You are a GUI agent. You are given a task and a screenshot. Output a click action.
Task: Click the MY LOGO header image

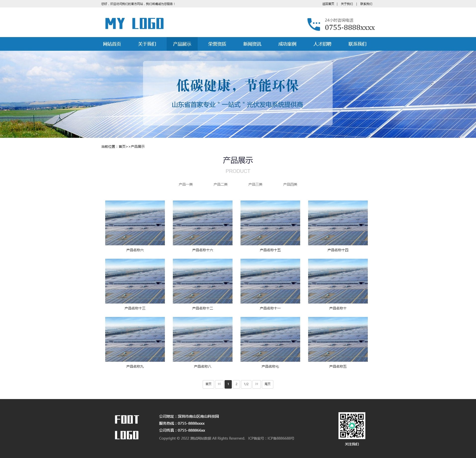(134, 24)
